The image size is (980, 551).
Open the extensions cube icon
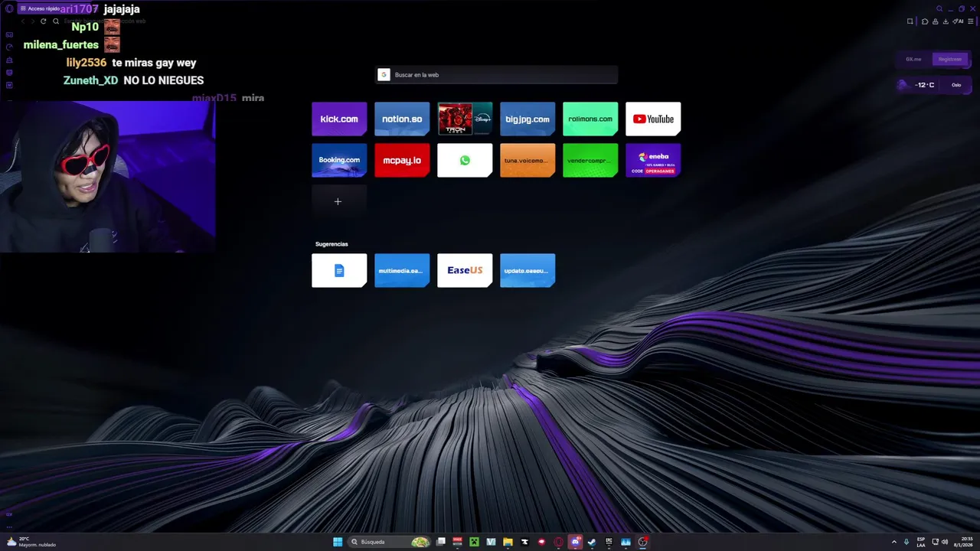[x=925, y=21]
